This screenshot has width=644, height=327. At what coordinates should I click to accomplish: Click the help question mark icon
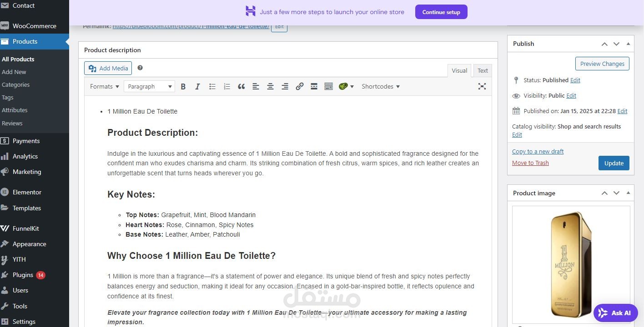point(140,68)
